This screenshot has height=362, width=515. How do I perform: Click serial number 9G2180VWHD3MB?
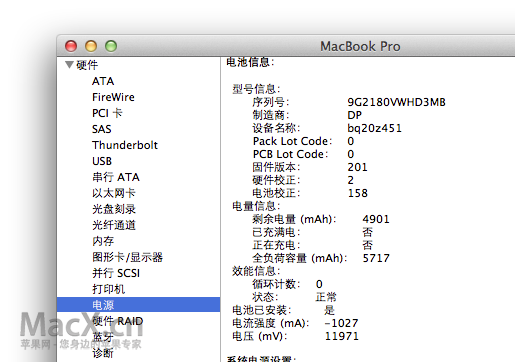(x=396, y=102)
